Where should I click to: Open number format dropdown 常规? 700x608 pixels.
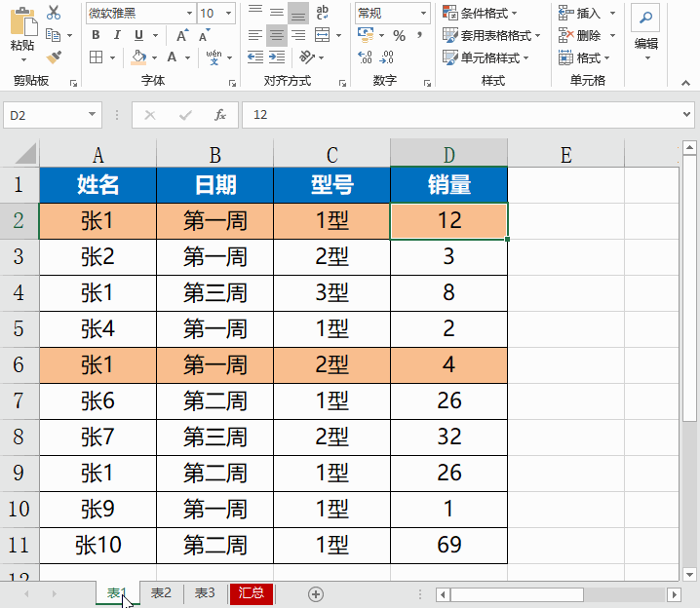click(x=423, y=13)
